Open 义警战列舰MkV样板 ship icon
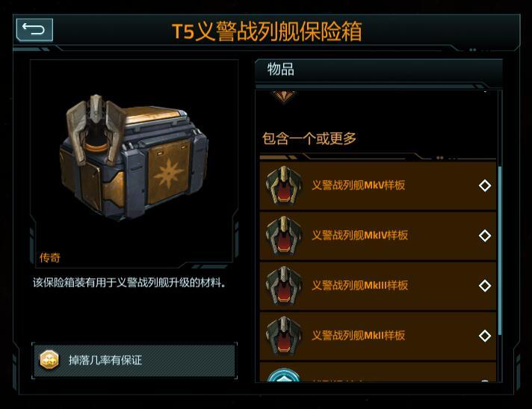 point(284,185)
